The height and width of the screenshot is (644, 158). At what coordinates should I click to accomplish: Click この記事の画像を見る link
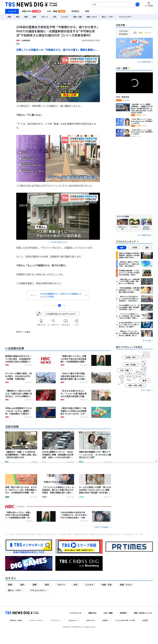(58, 242)
